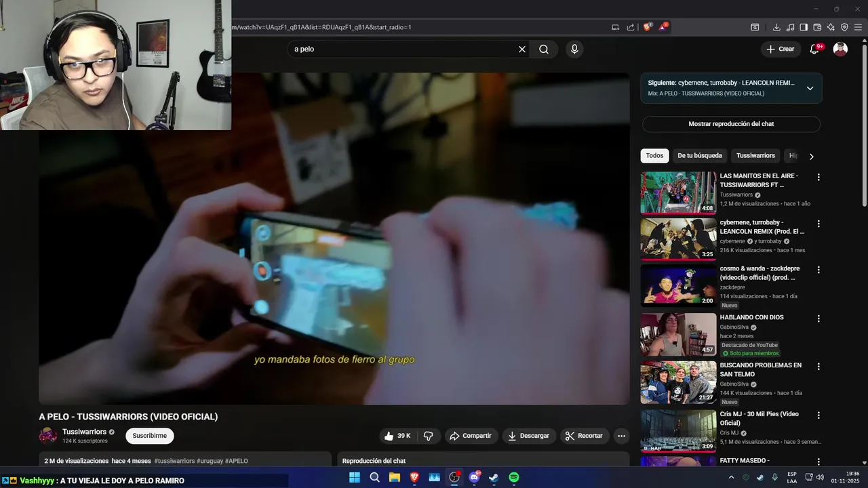
Task: Select the Todos filter chip
Action: click(x=654, y=156)
